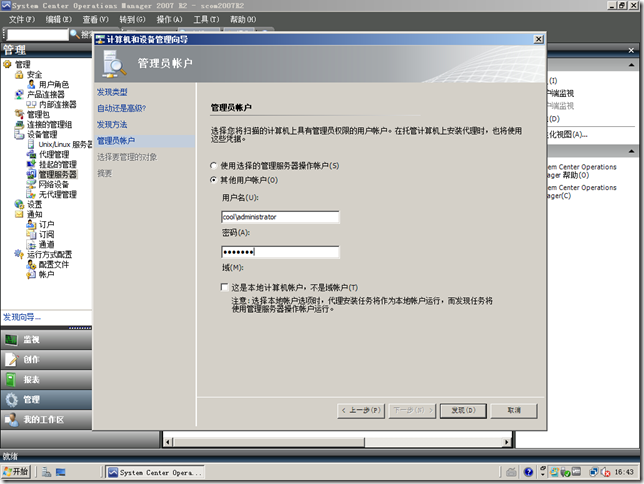Open the 查看 menu
Screen dimensions: 644x484
pos(95,19)
